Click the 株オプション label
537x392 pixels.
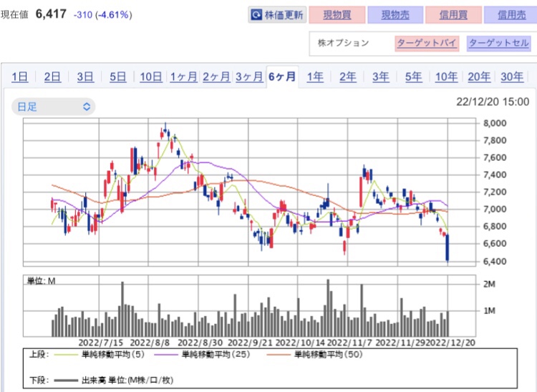click(x=343, y=43)
